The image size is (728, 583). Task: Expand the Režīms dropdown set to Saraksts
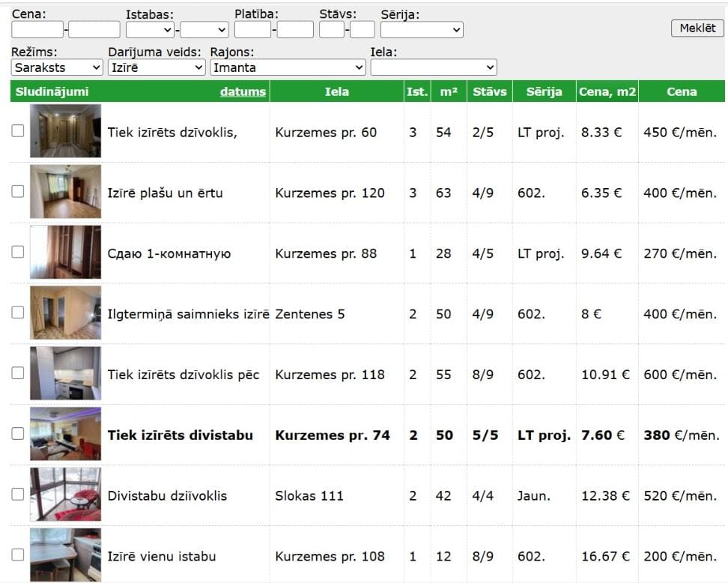coord(57,67)
